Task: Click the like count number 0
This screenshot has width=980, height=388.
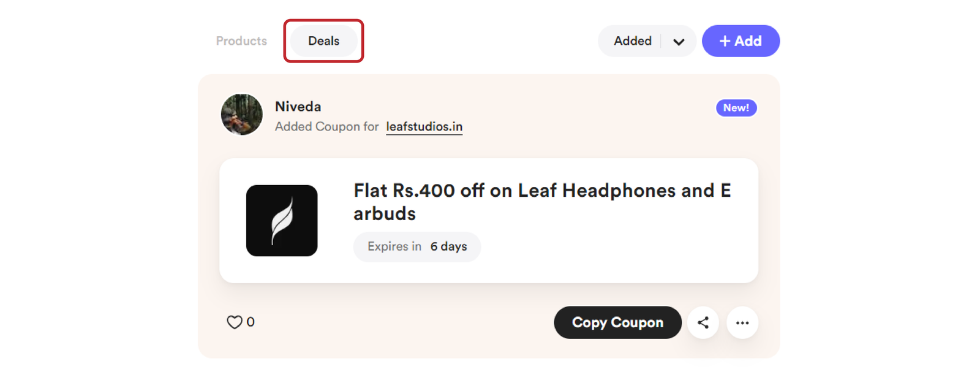Action: [x=251, y=322]
